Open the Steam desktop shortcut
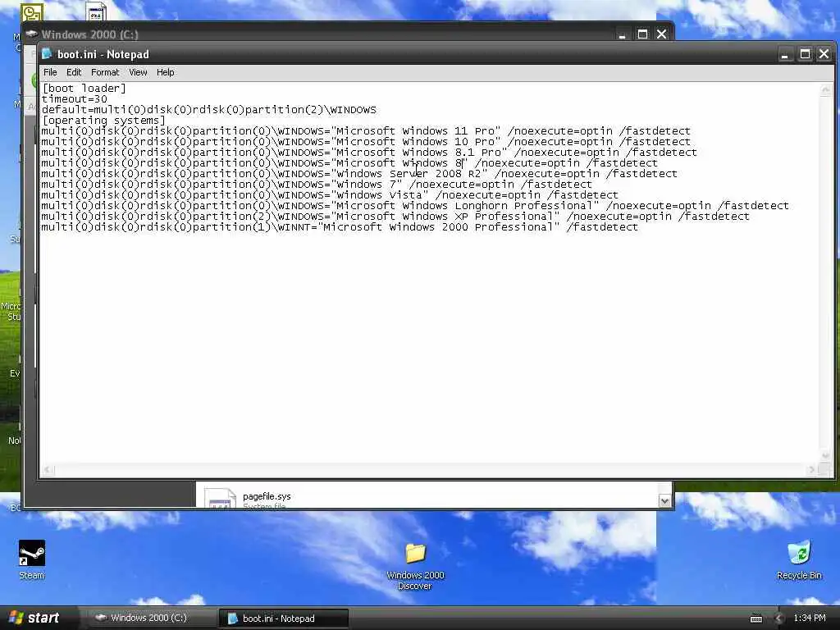840x630 pixels. click(32, 559)
